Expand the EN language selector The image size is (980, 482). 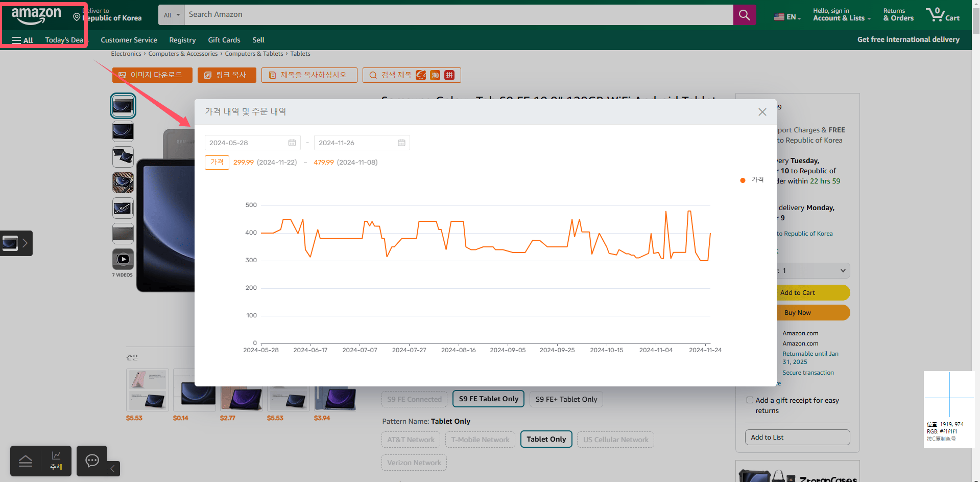(787, 17)
